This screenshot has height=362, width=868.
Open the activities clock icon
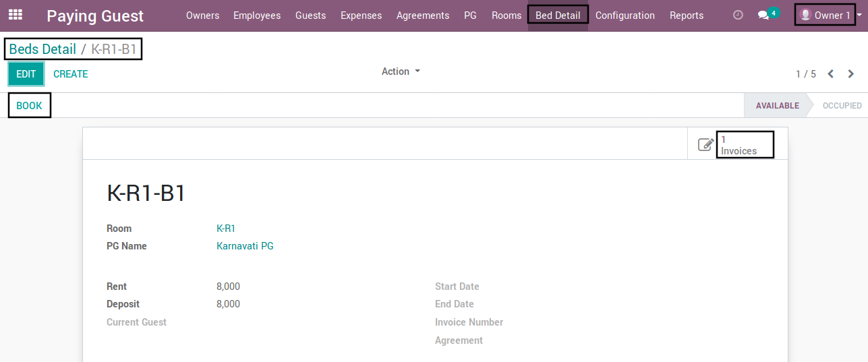(738, 15)
